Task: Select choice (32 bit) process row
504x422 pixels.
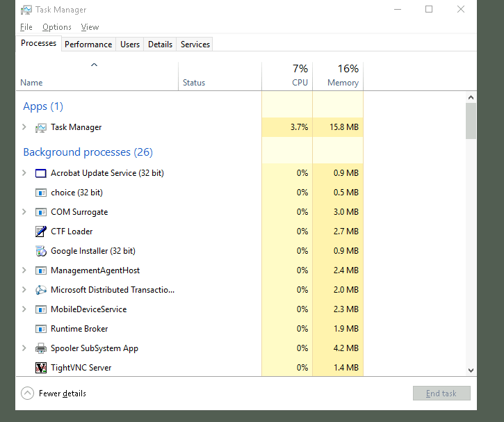Action: (189, 193)
